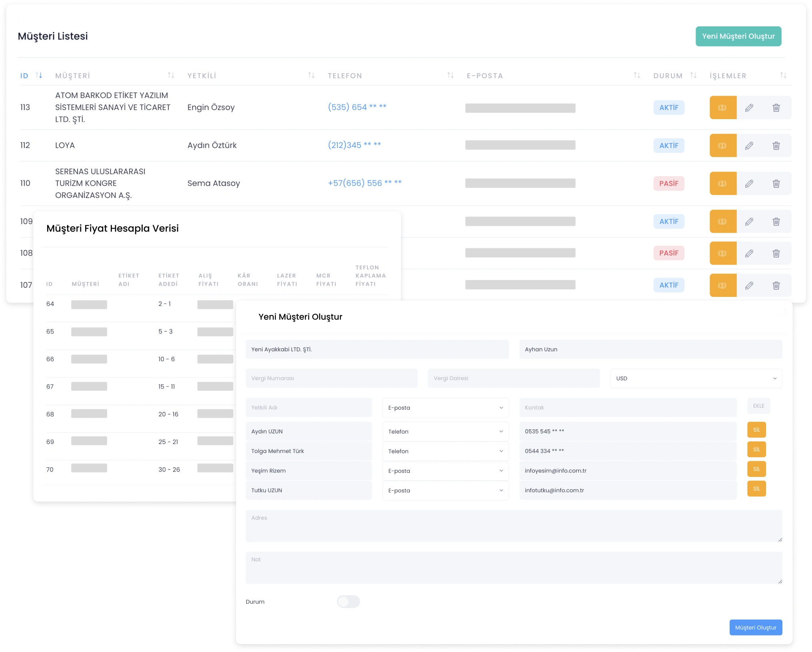
Task: Click the Not text area
Action: click(514, 568)
